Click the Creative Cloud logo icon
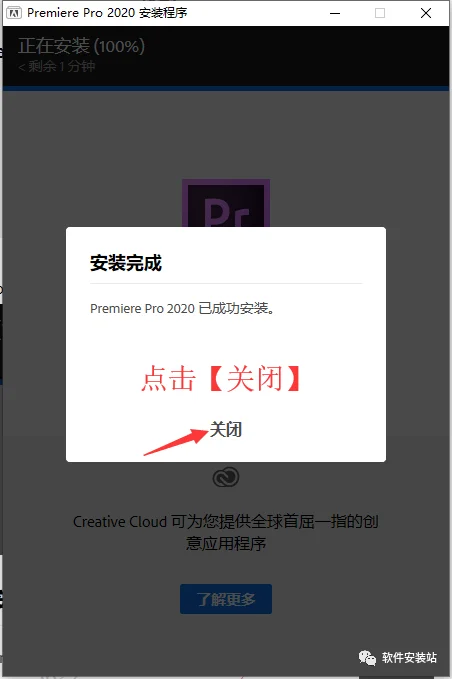Image resolution: width=452 pixels, height=679 pixels. click(x=226, y=477)
